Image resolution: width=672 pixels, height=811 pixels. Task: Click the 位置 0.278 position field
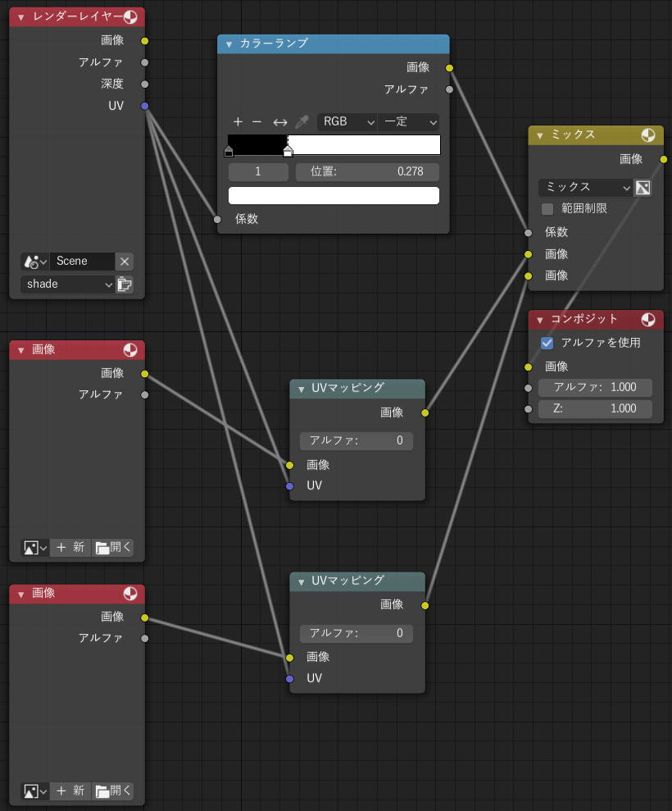[367, 171]
